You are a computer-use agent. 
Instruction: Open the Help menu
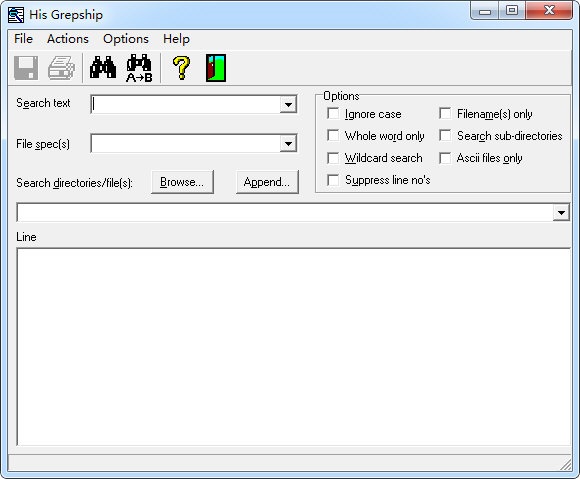176,39
